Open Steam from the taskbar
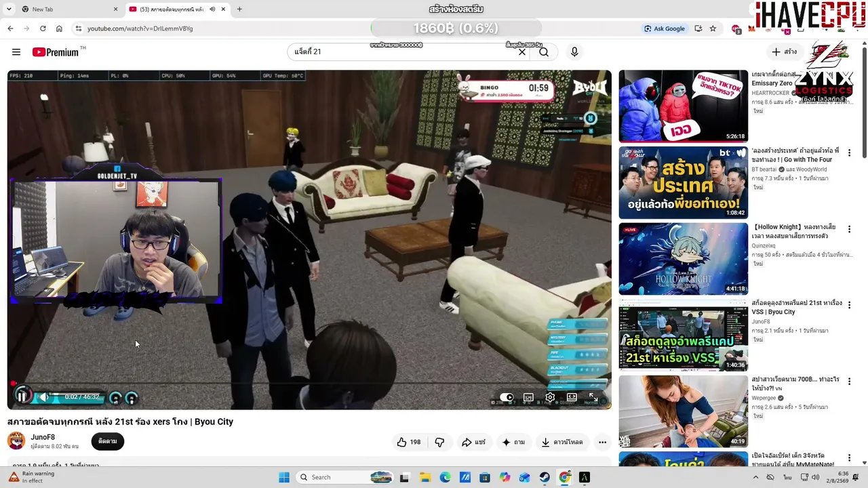 click(545, 477)
